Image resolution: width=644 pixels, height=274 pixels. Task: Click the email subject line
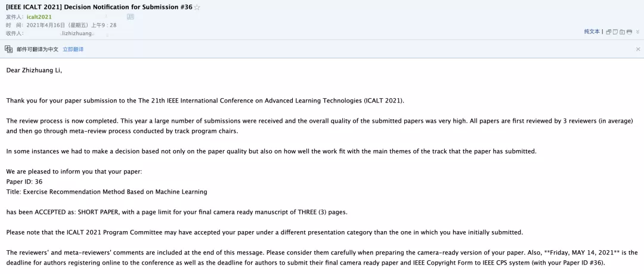click(x=99, y=7)
